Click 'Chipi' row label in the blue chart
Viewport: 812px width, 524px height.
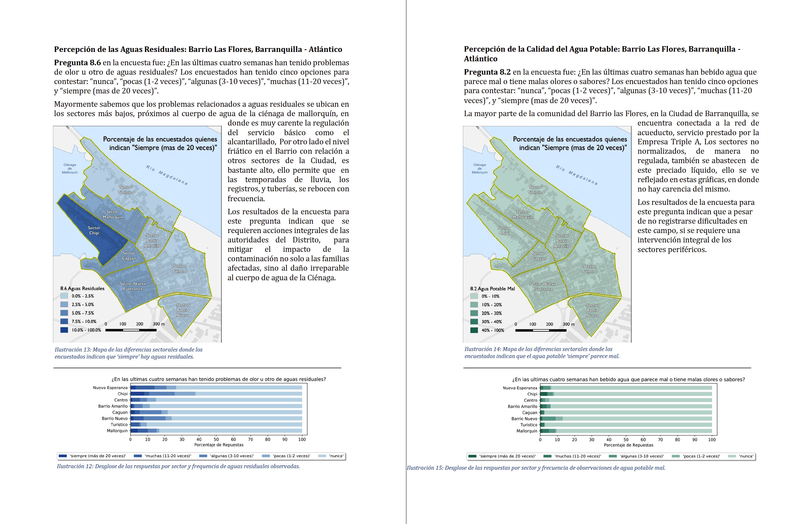[122, 394]
